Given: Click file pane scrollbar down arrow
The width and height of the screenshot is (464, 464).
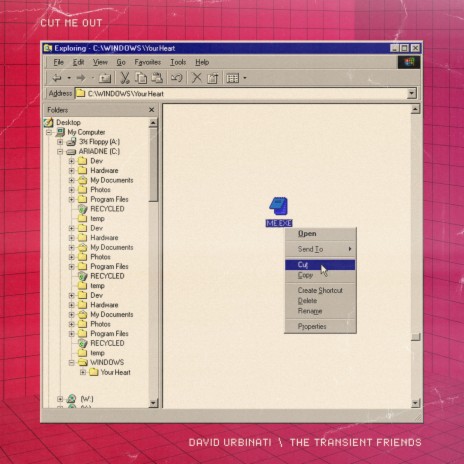Looking at the screenshot, I should 415,403.
